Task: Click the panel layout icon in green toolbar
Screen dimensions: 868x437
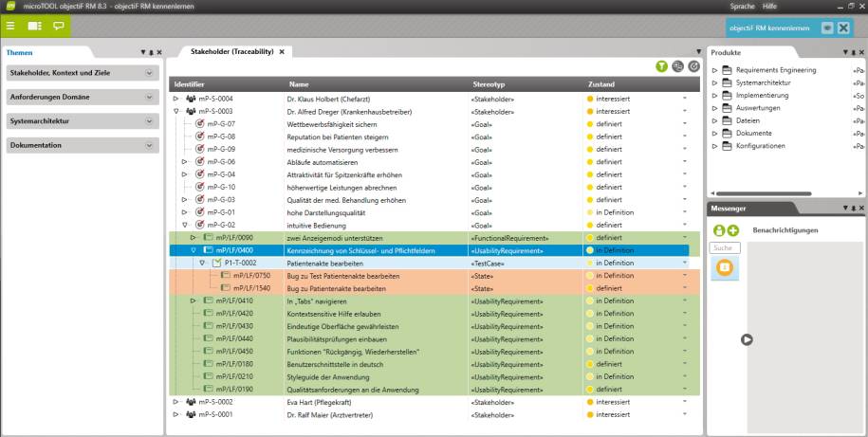Action: [x=35, y=26]
